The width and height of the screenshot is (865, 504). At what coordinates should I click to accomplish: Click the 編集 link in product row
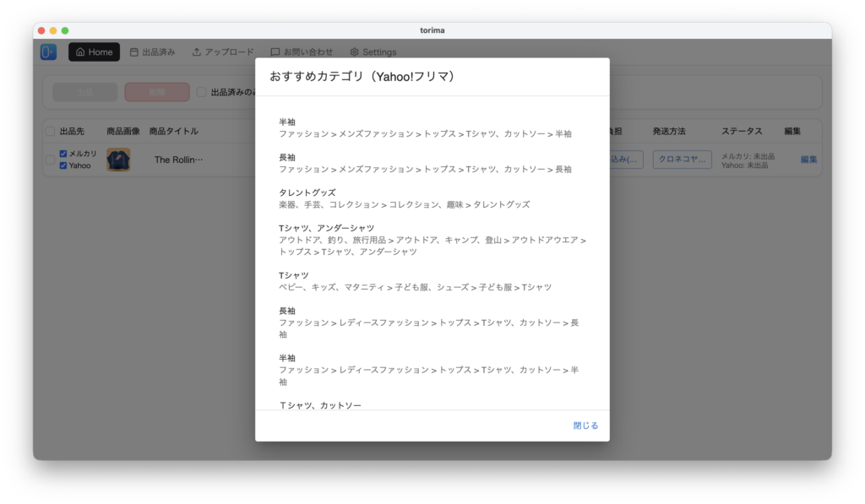[808, 160]
